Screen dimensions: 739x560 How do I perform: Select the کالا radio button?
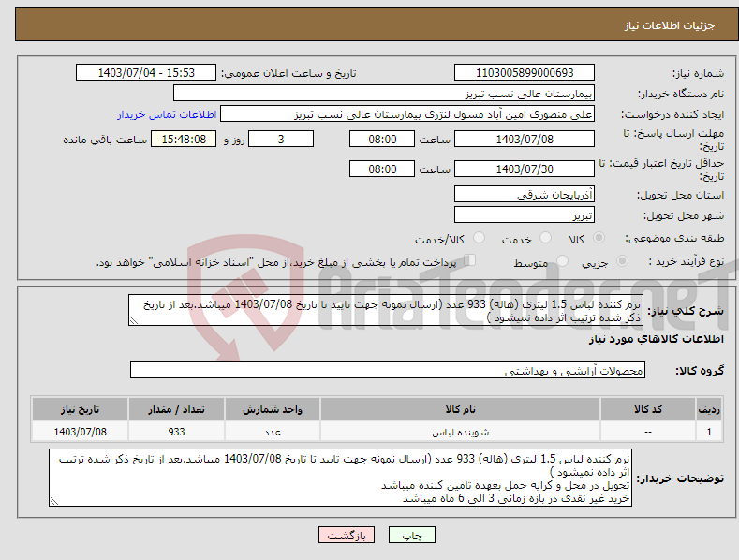[x=599, y=238]
